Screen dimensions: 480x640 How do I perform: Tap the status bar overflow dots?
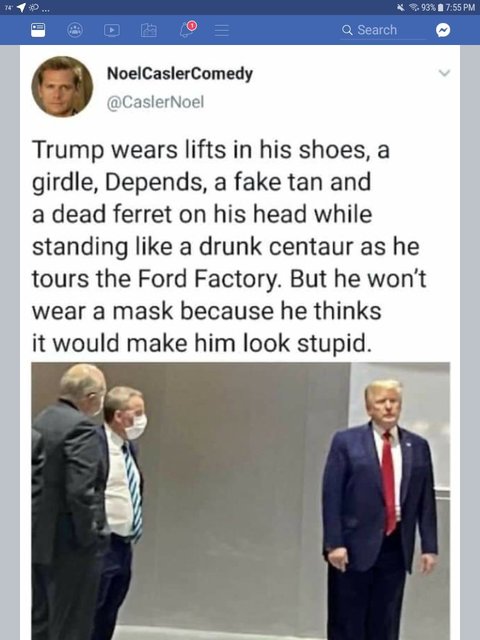[44, 10]
